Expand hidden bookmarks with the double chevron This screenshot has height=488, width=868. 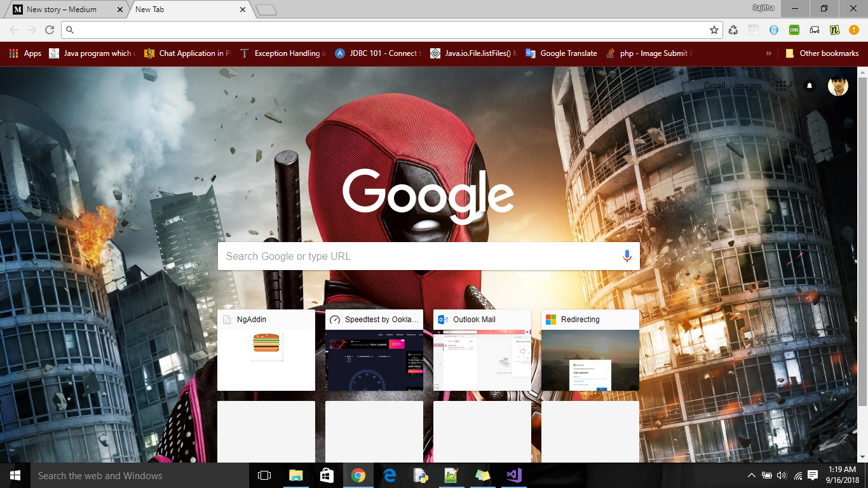pos(769,53)
